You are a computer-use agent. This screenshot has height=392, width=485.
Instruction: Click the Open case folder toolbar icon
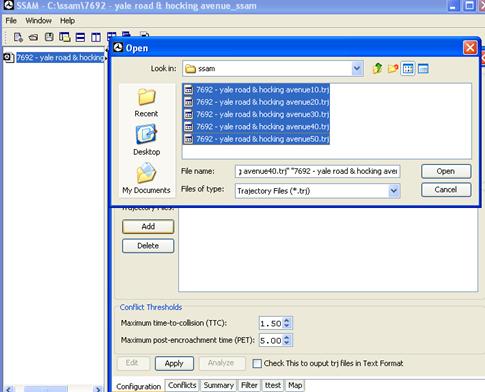[x=33, y=38]
